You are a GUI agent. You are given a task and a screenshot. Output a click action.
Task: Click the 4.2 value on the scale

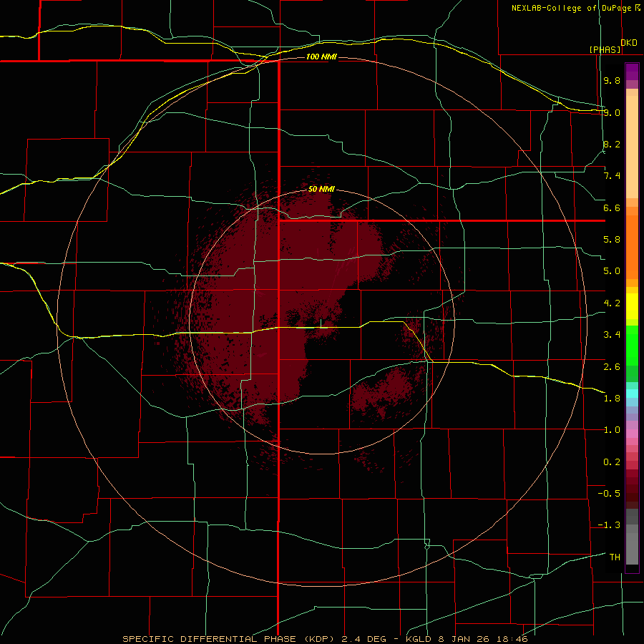[612, 303]
